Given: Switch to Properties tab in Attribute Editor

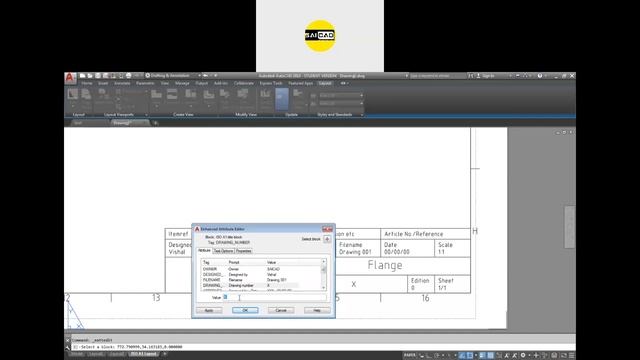Looking at the screenshot, I should tap(244, 251).
